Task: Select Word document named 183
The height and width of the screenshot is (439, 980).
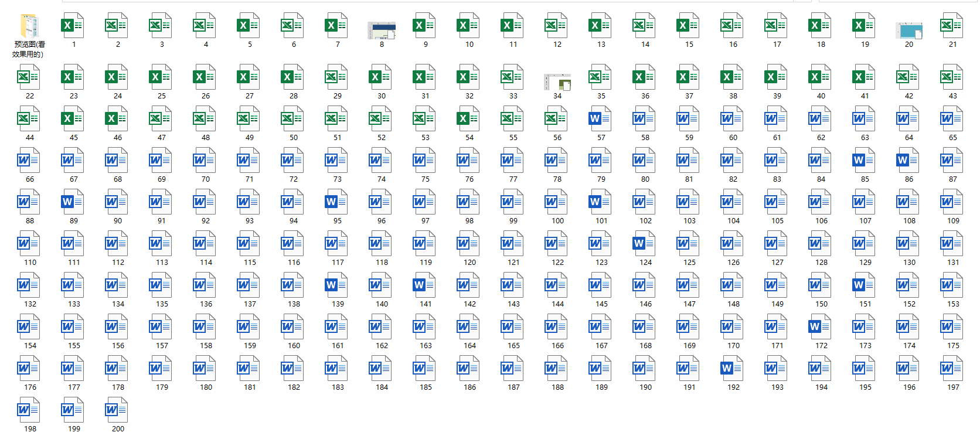Action: 337,369
